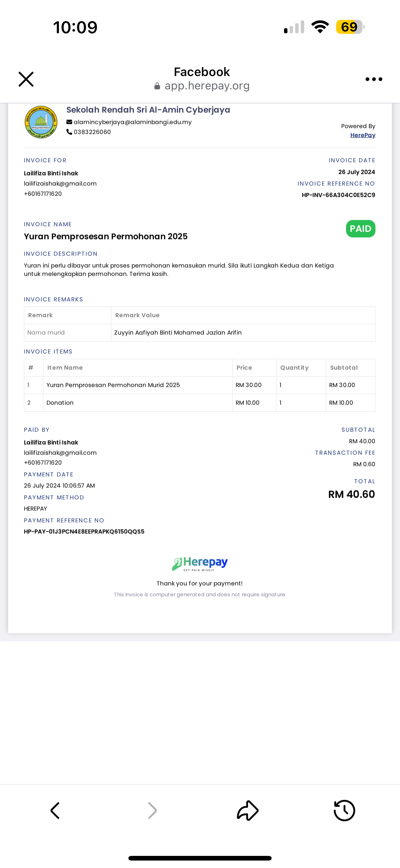This screenshot has width=400, height=868.
Task: Tap the browser forward arrow icon
Action: coord(152,810)
